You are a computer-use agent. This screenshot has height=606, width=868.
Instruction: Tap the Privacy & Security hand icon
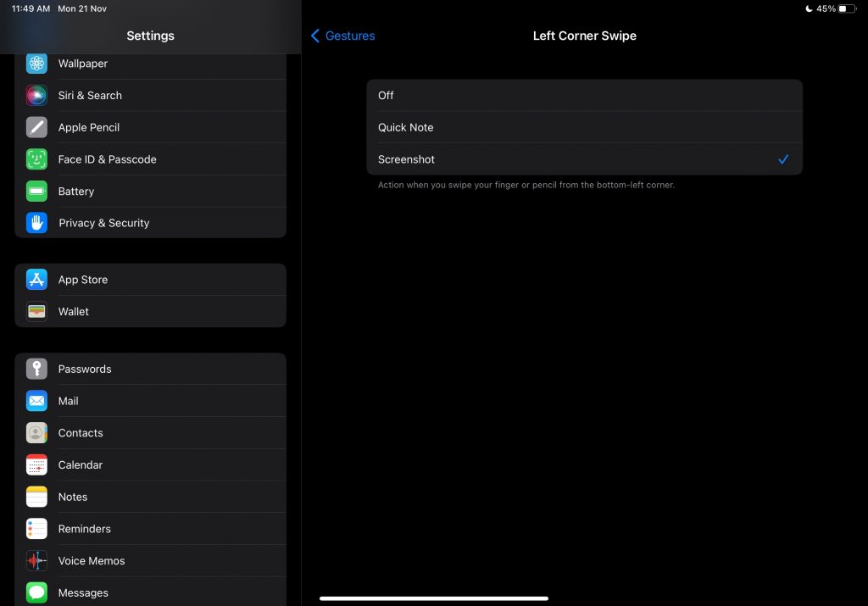[x=36, y=223]
